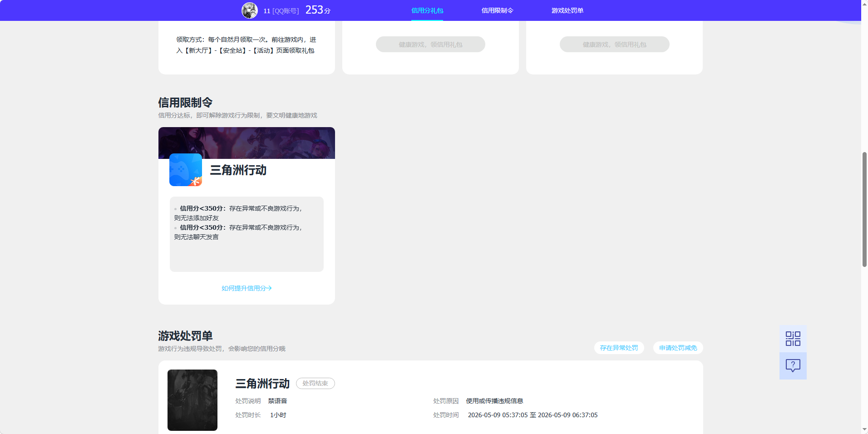Screen dimensions: 868x434
Task: Click the 三角洲行动 title in the penalty record
Action: coord(262,384)
